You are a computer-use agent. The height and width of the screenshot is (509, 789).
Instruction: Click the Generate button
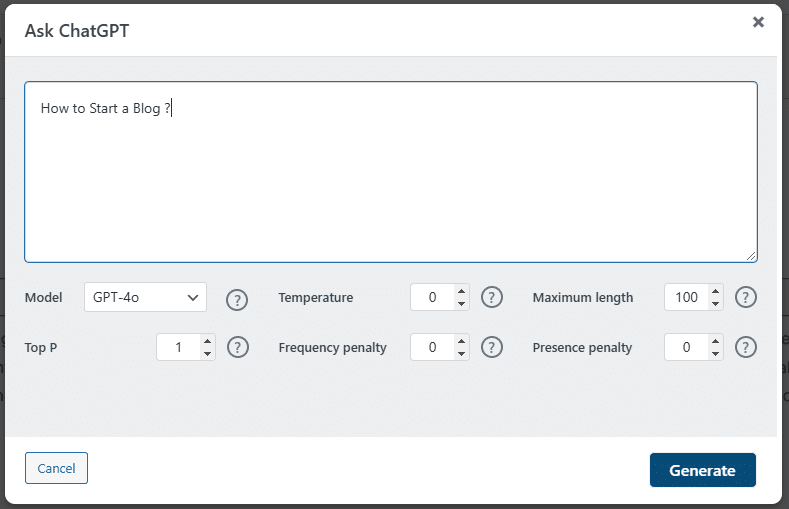coord(702,470)
